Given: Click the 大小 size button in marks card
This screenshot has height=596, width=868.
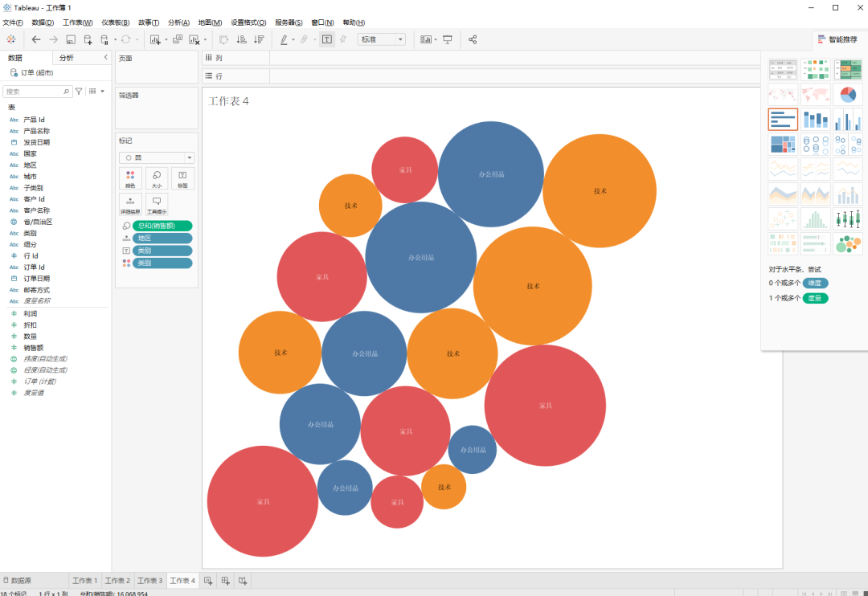Looking at the screenshot, I should click(157, 179).
